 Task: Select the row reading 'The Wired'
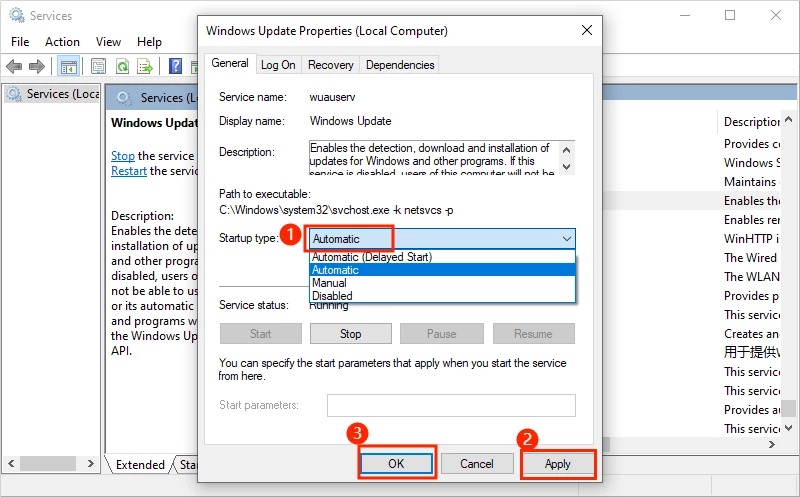point(751,257)
